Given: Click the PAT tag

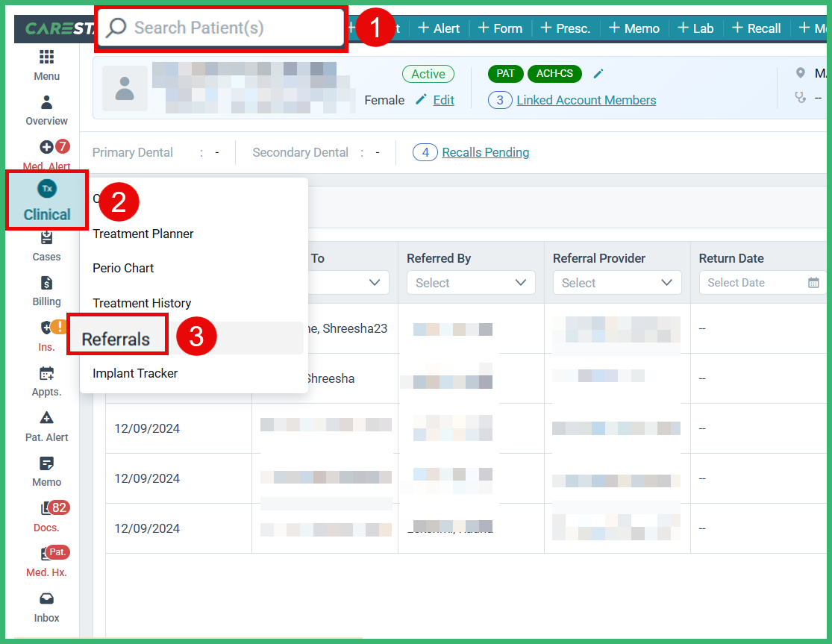Looking at the screenshot, I should (x=506, y=74).
